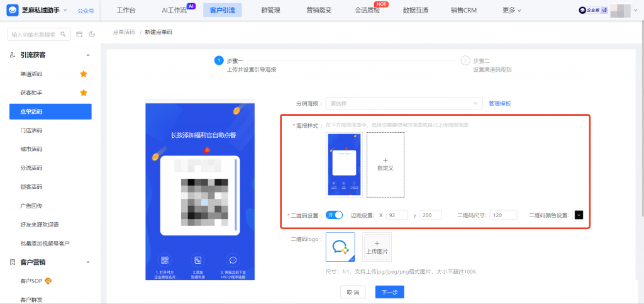The width and height of the screenshot is (644, 304).
Task: Open the AI工作流 tab
Action: pyautogui.click(x=174, y=10)
